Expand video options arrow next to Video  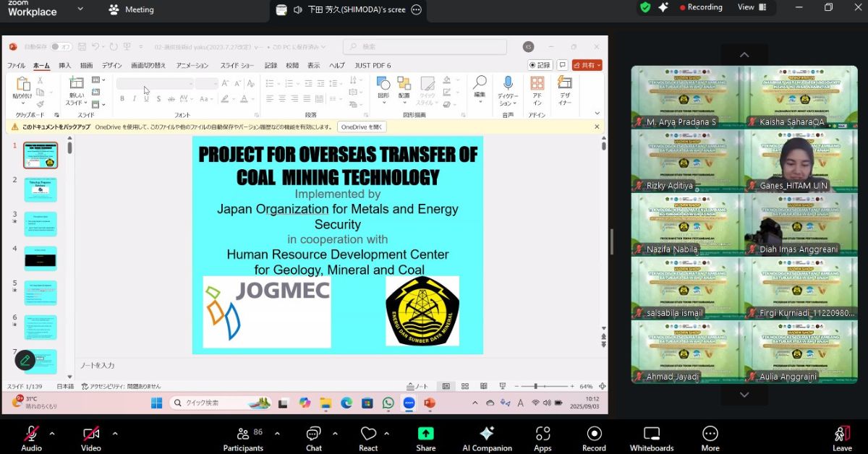(x=115, y=434)
